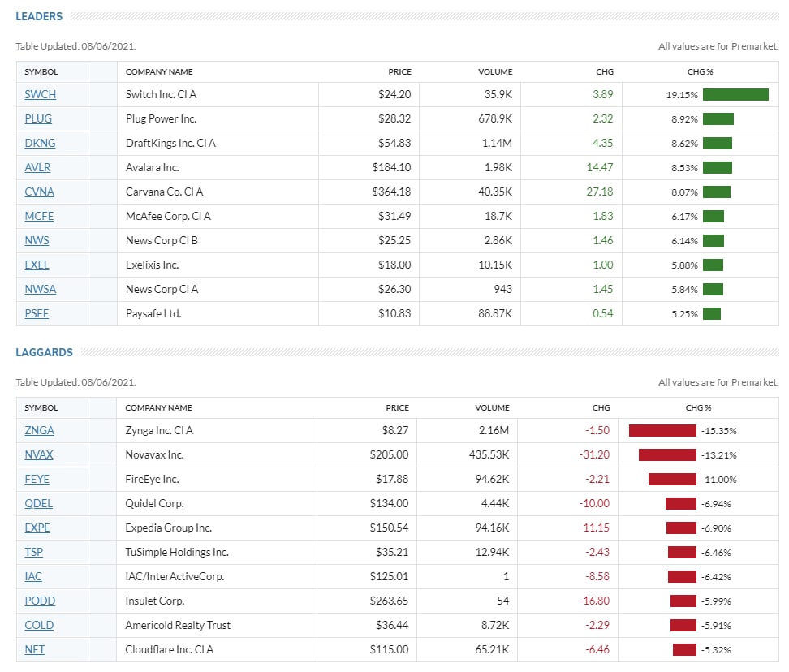Image resolution: width=789 pixels, height=672 pixels.
Task: Click the Leaders CHG % column header
Action: click(x=700, y=72)
